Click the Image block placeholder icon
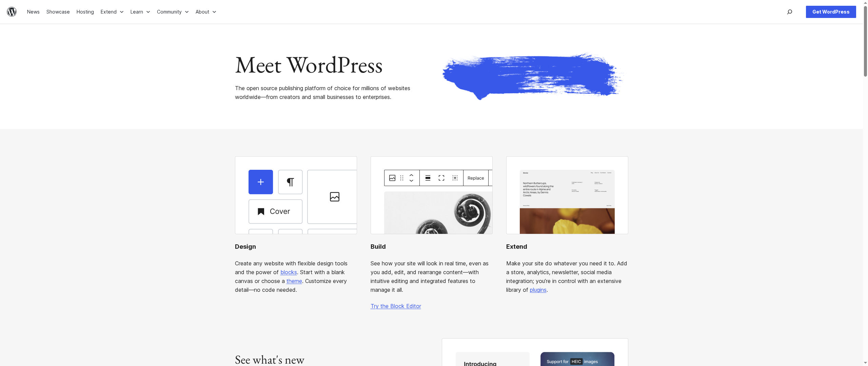 pos(335,197)
